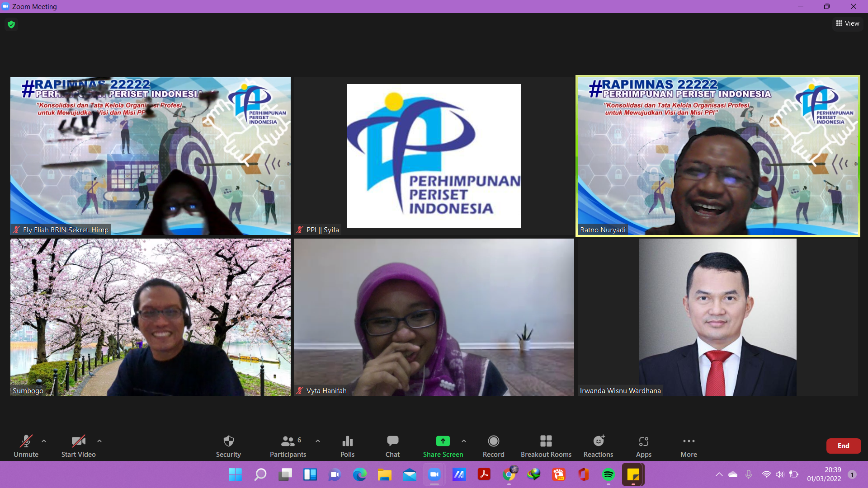The image size is (868, 488).
Task: Click the OneDrive cloud tray icon
Action: [x=733, y=474]
